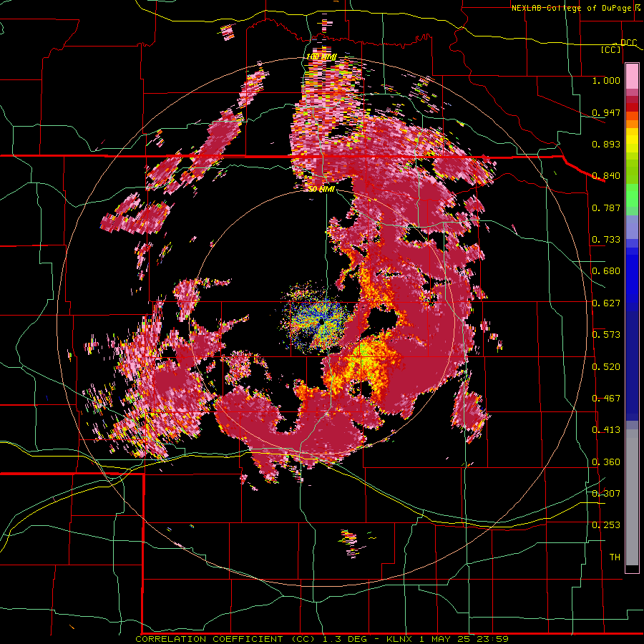The height and width of the screenshot is (644, 644).
Task: Click the Correlation Coefficient caption at bottom
Action: [x=321, y=639]
